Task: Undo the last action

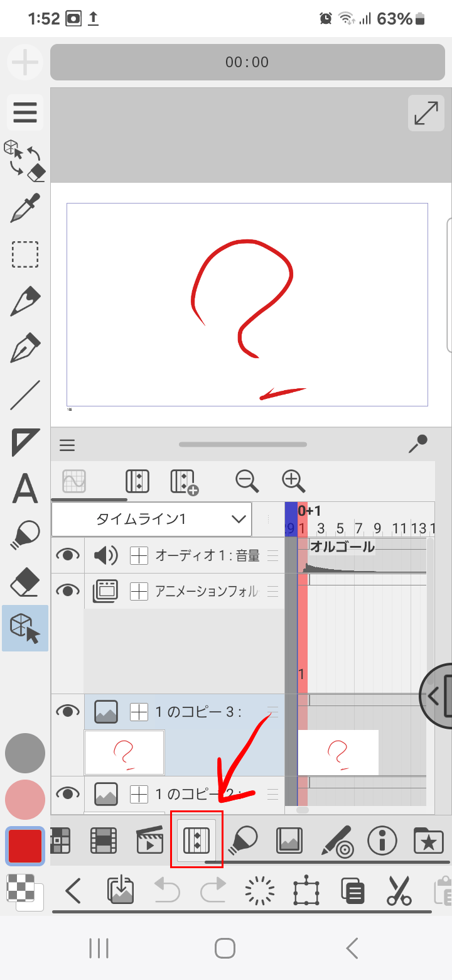Action: point(166,890)
